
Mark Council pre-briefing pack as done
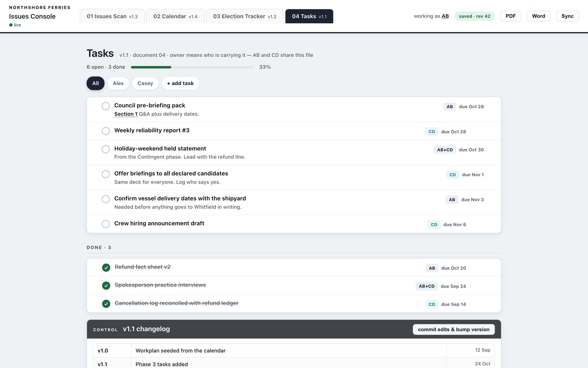tap(105, 106)
